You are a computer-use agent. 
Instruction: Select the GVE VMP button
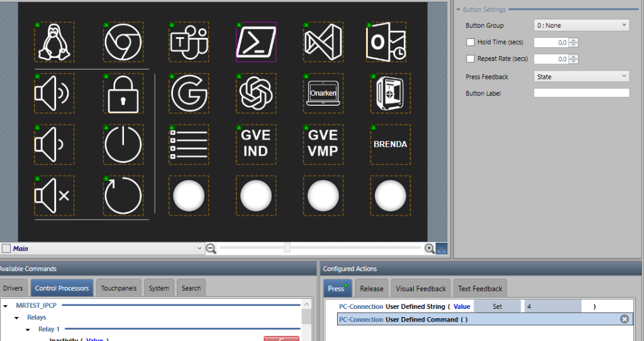pyautogui.click(x=323, y=145)
